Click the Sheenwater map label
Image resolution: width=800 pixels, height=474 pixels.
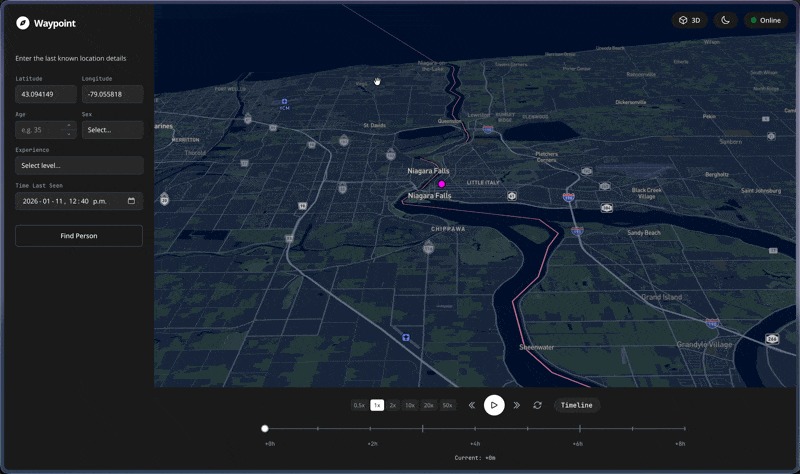[x=537, y=347]
